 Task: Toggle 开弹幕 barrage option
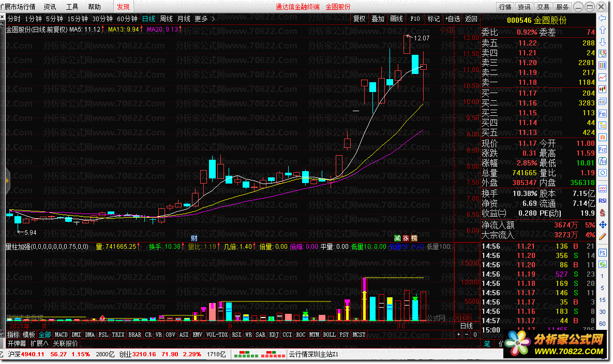[x=17, y=343]
